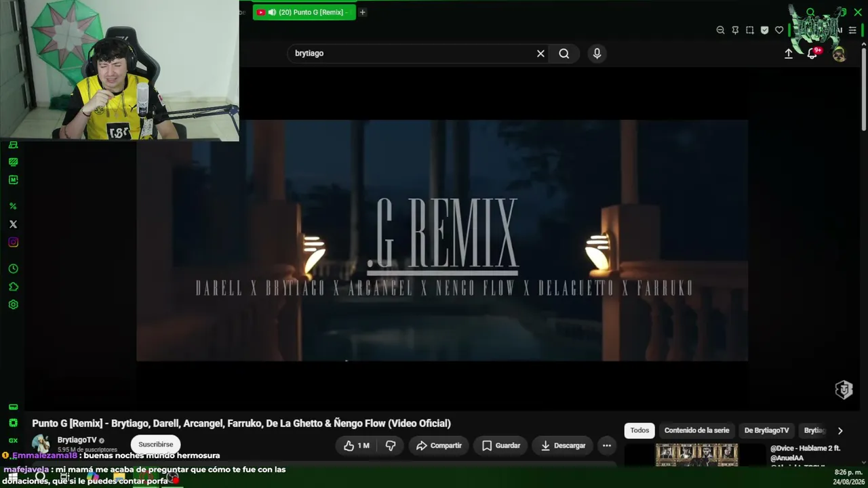The height and width of the screenshot is (488, 868).
Task: Share the video via Compartir
Action: click(439, 445)
